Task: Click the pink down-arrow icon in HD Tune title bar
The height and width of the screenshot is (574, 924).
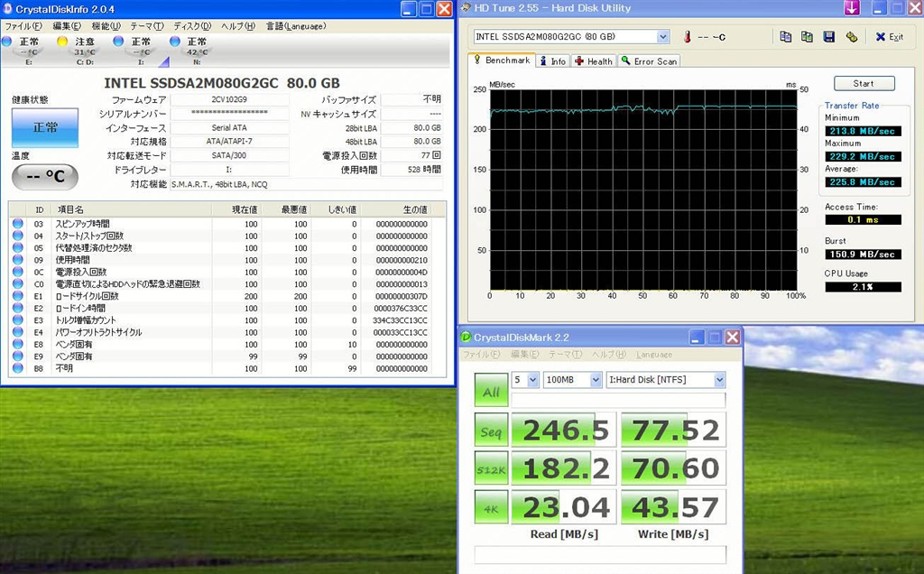Action: [x=852, y=8]
